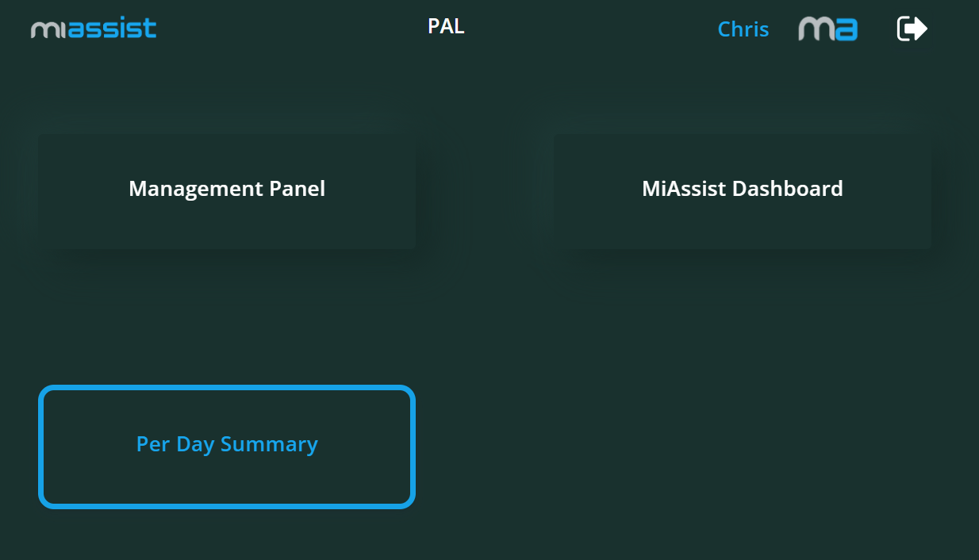979x560 pixels.
Task: Hit the white log-out door icon
Action: [x=912, y=29]
